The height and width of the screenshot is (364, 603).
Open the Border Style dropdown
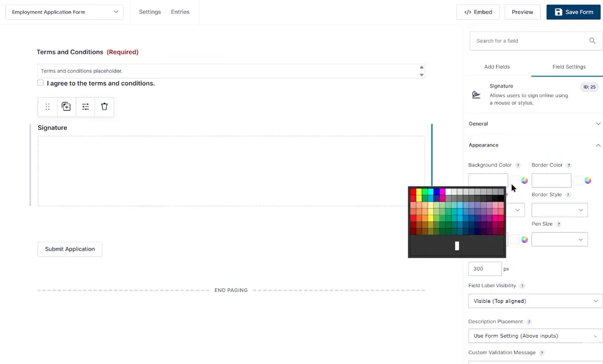pos(559,210)
